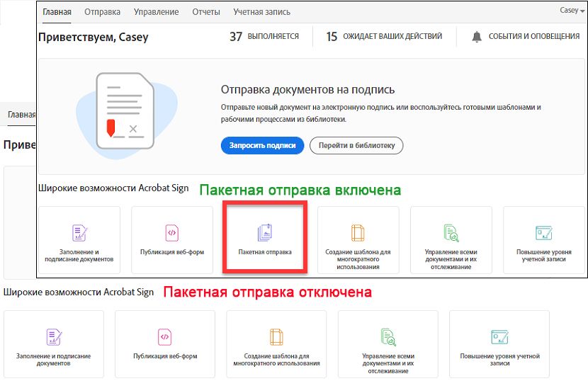
Task: Click Создание шаблона для многократного использования label, top window
Action: coord(358,259)
